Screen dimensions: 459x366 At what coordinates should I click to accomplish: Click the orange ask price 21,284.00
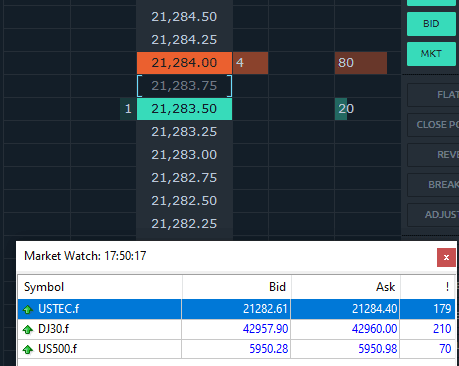[x=184, y=63]
